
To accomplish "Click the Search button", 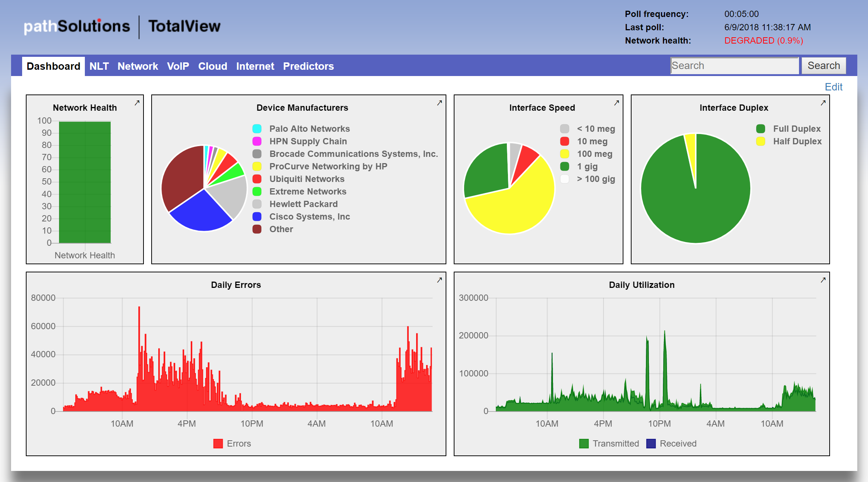I will click(823, 65).
